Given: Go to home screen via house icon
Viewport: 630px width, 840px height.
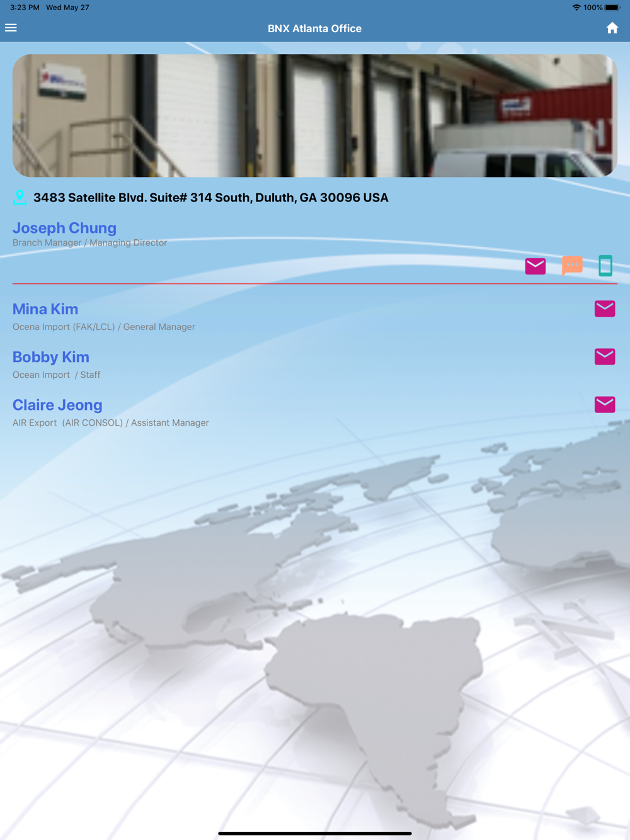Looking at the screenshot, I should [x=612, y=28].
